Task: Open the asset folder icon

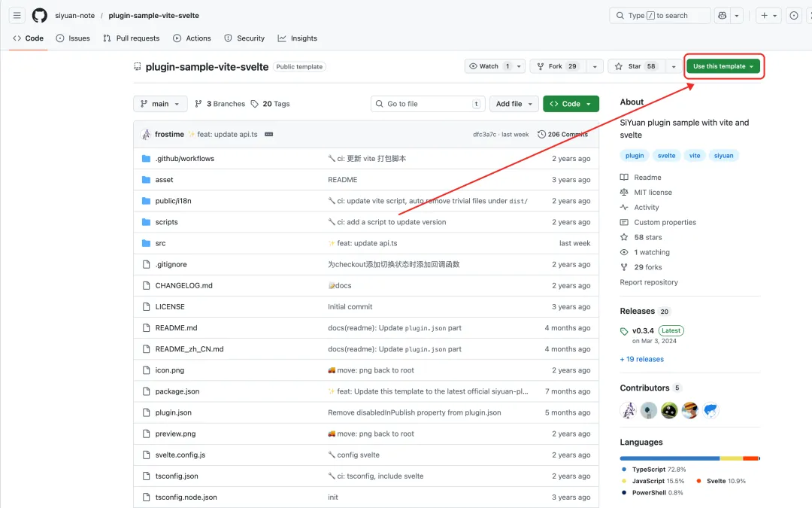Action: [x=146, y=180]
